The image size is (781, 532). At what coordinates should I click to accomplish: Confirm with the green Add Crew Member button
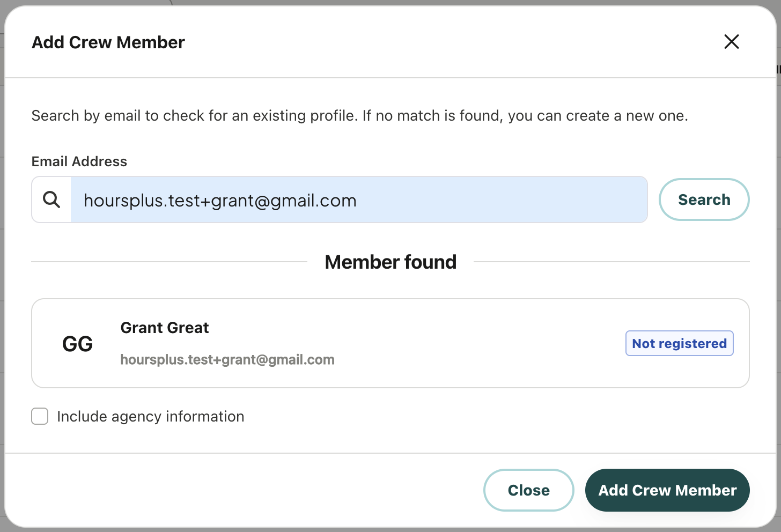(667, 490)
